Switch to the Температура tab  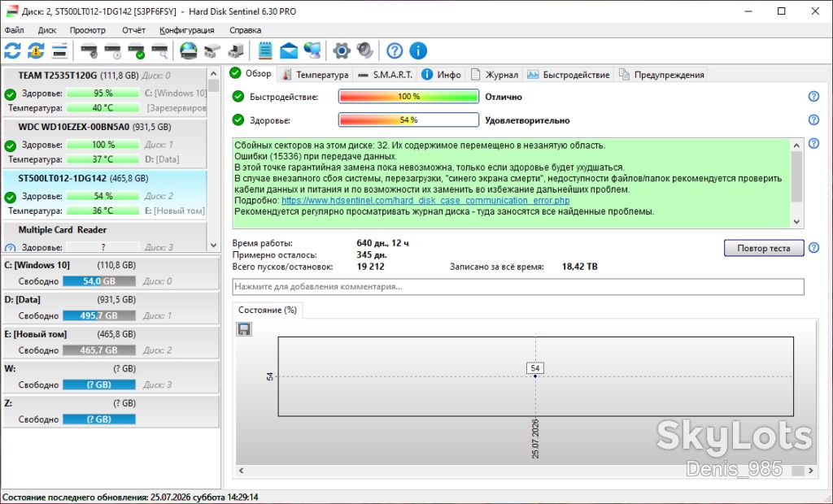[315, 75]
